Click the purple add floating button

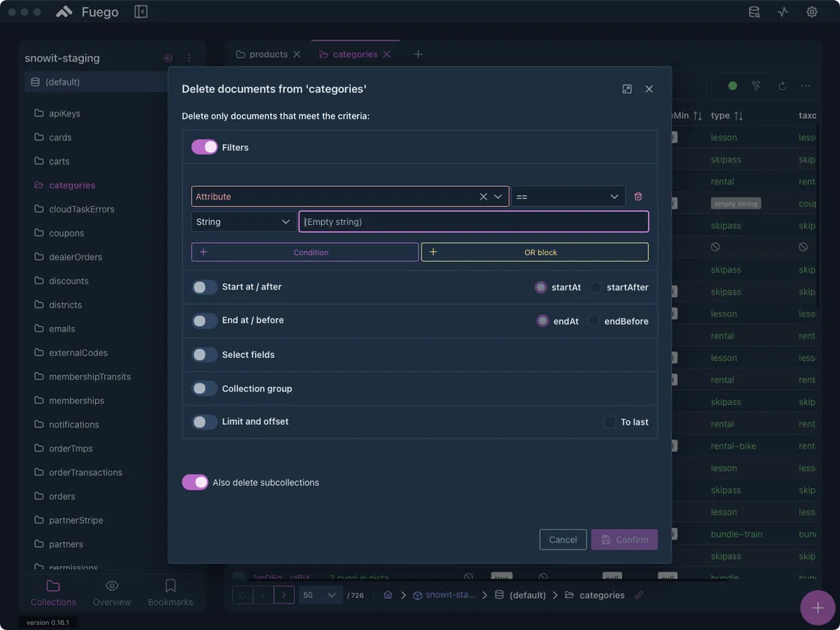pos(817,607)
